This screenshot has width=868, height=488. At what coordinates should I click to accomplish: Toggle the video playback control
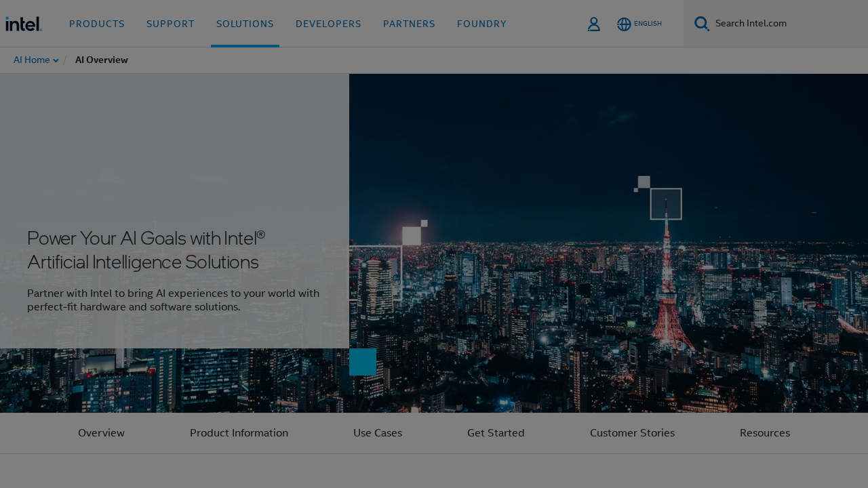[362, 361]
